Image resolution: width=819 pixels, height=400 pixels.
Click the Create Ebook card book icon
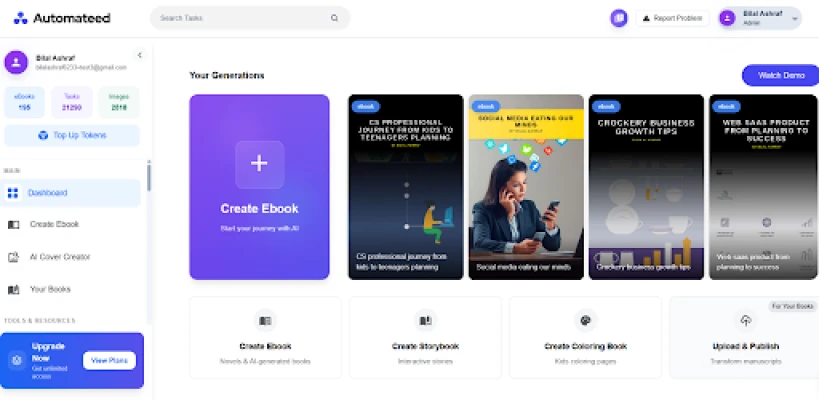[265, 321]
